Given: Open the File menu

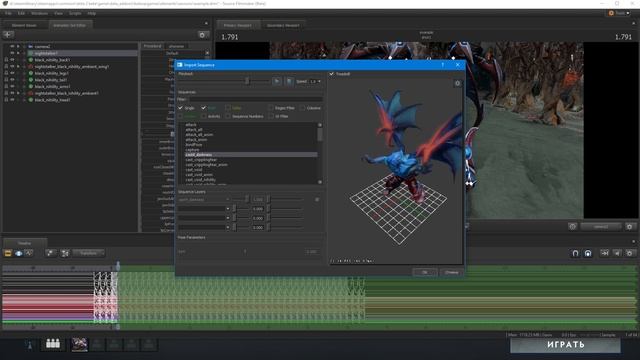Looking at the screenshot, I should pos(8,13).
